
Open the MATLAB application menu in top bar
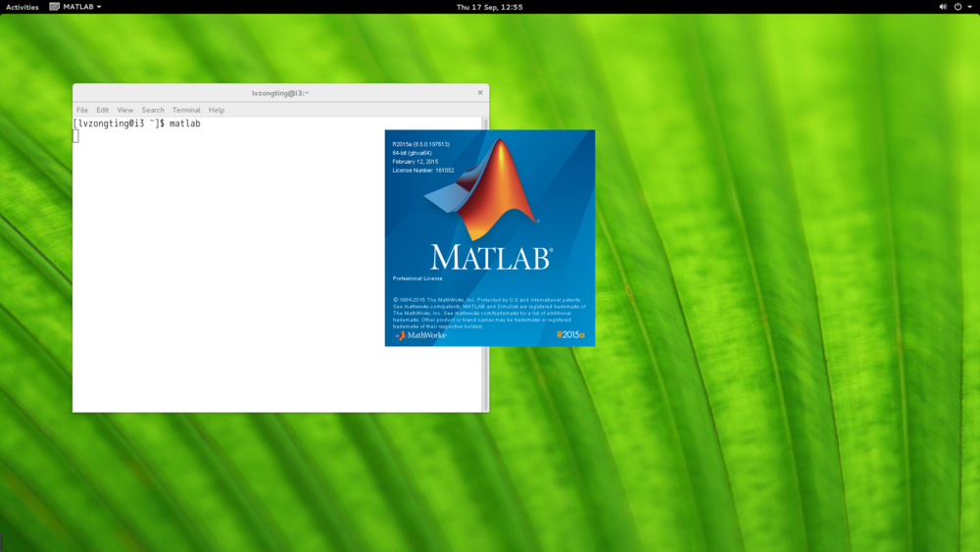(x=75, y=7)
